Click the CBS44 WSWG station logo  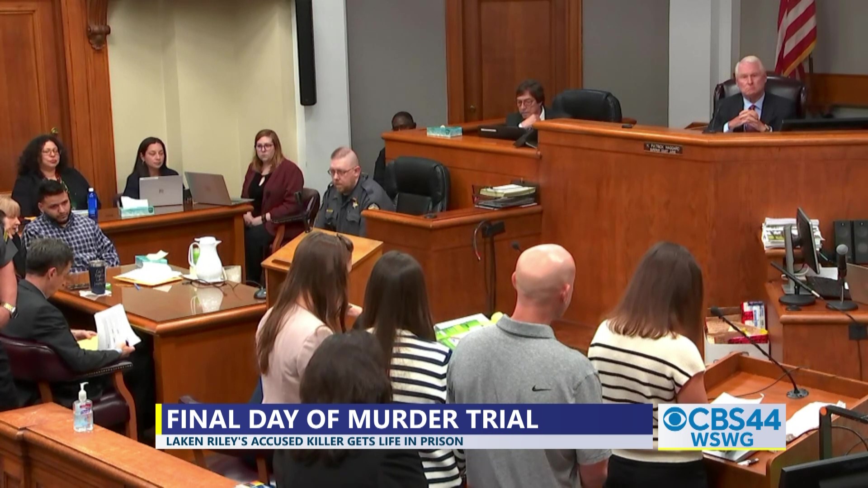click(722, 427)
